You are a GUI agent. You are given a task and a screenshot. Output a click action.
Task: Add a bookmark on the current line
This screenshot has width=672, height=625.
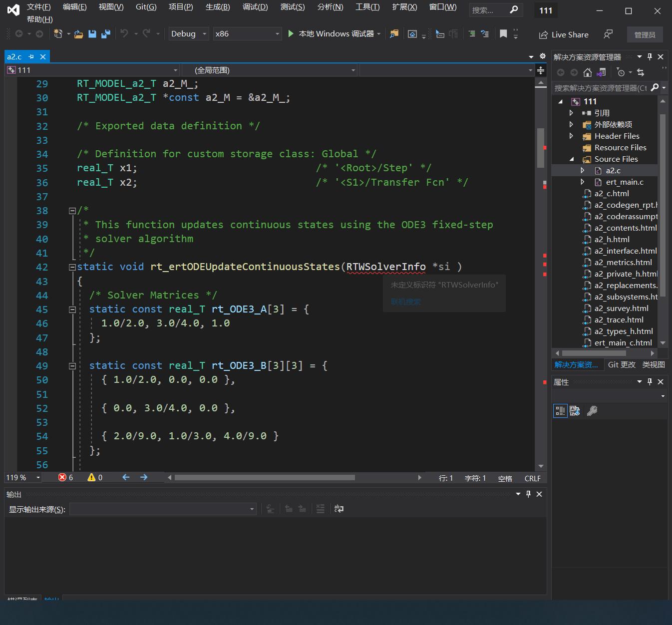click(x=503, y=34)
